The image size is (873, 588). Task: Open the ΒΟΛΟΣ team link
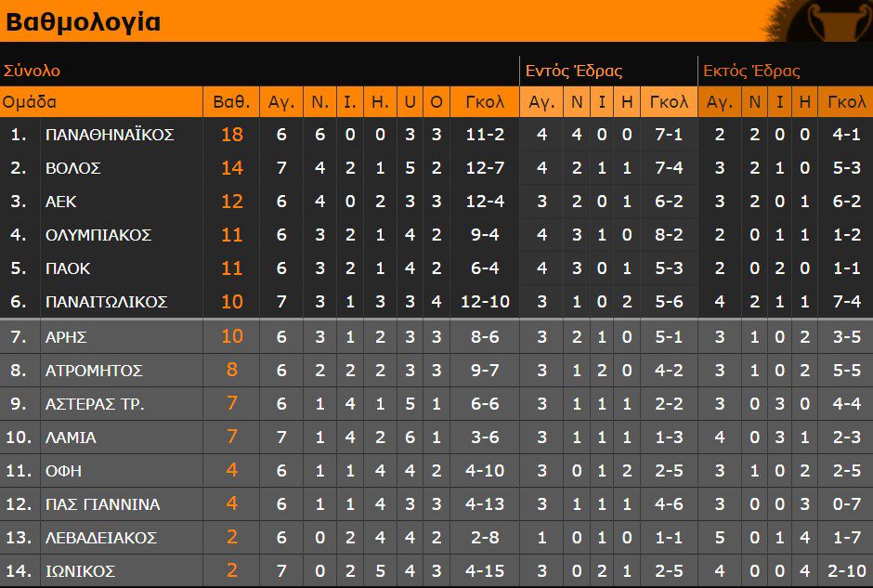tap(73, 168)
